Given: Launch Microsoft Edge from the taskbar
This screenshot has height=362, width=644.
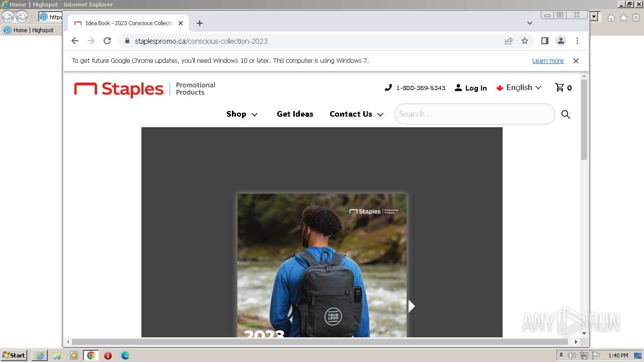Looking at the screenshot, I should pyautogui.click(x=125, y=355).
